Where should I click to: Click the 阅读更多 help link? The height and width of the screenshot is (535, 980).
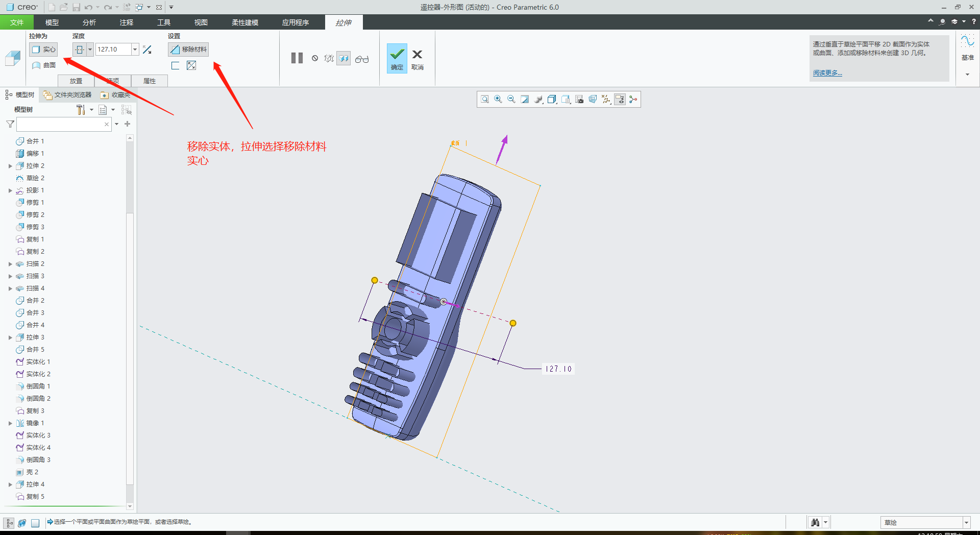pos(827,73)
